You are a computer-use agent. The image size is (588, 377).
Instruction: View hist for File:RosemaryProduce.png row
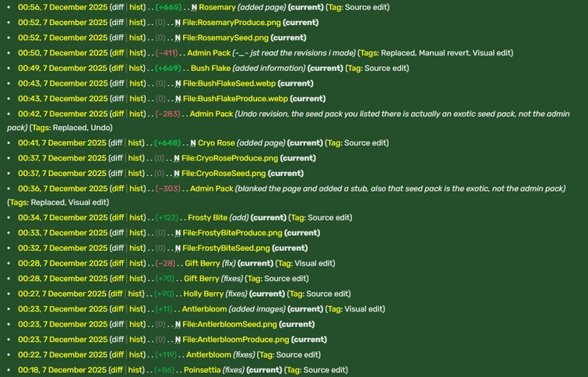click(136, 23)
